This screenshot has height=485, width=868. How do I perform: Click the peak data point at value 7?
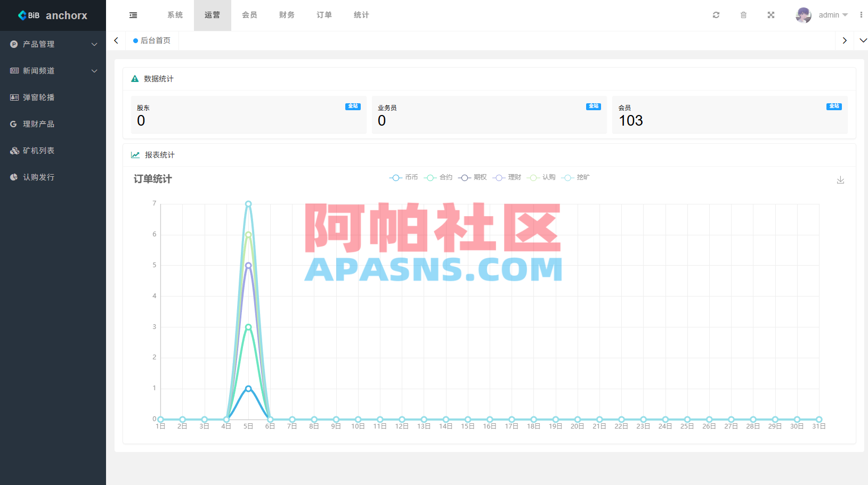[x=248, y=204]
